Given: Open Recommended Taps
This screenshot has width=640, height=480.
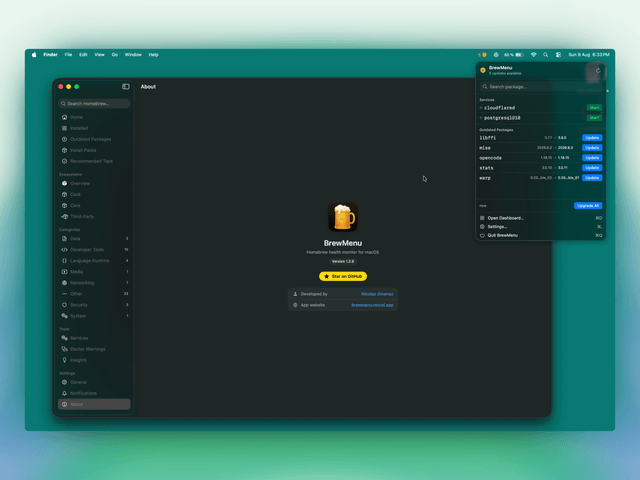Looking at the screenshot, I should point(94,161).
